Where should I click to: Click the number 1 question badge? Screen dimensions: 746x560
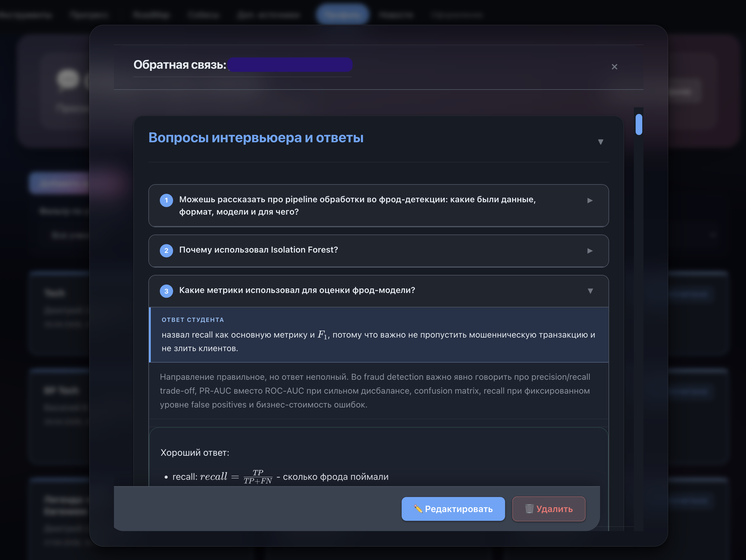[x=166, y=200]
